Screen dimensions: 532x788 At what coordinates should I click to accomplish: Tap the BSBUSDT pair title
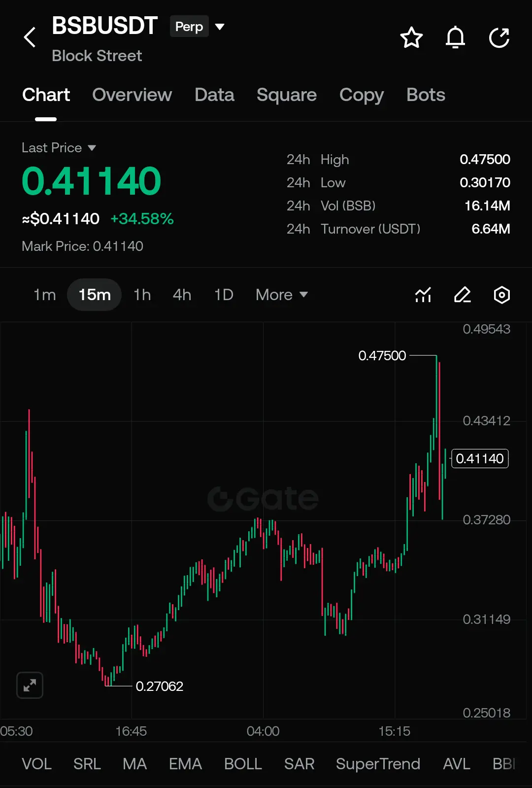pos(105,26)
